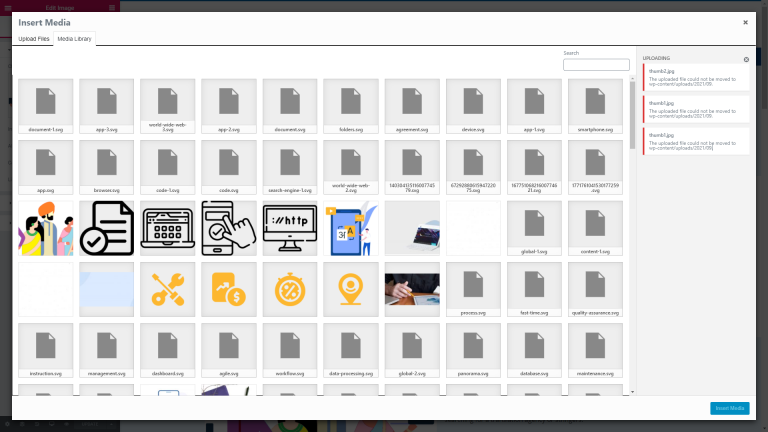This screenshot has width=768, height=432.
Task: Focus the Search input field
Action: pos(596,65)
